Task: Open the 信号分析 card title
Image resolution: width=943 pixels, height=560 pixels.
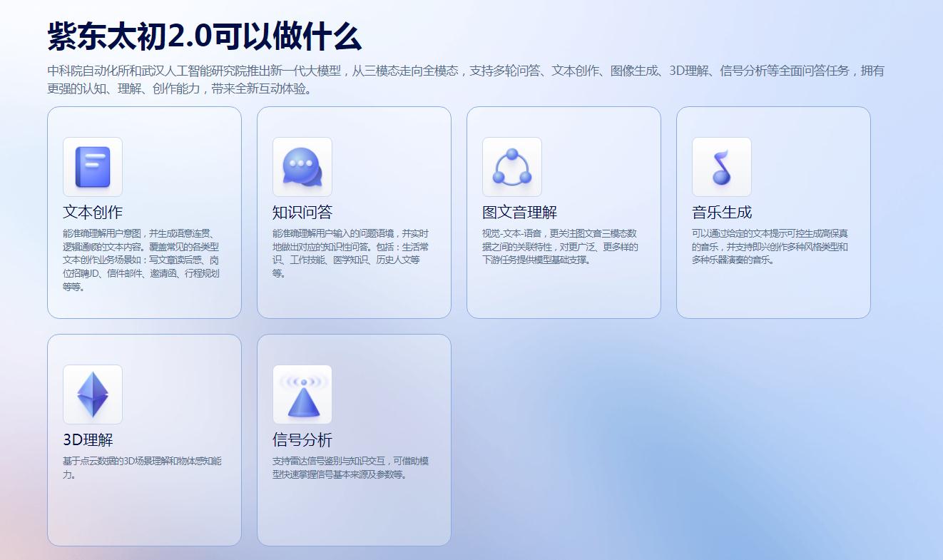Action: coord(302,440)
